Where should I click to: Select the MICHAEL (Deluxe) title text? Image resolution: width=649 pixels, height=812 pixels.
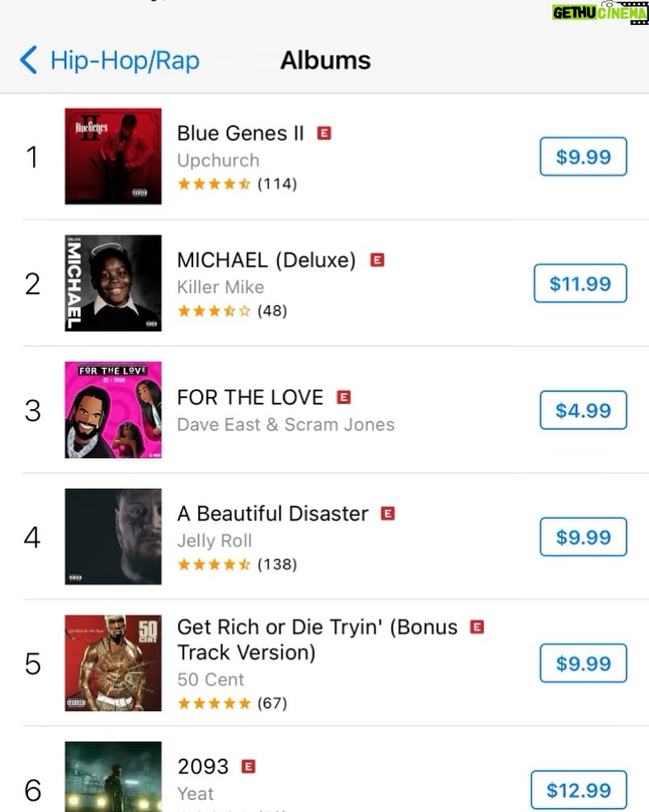coord(267,260)
